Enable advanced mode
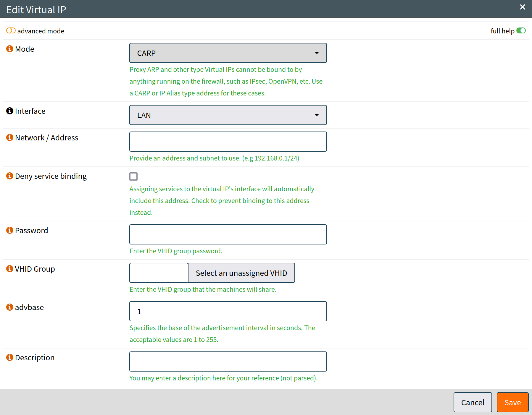The height and width of the screenshot is (415, 532). tap(11, 30)
